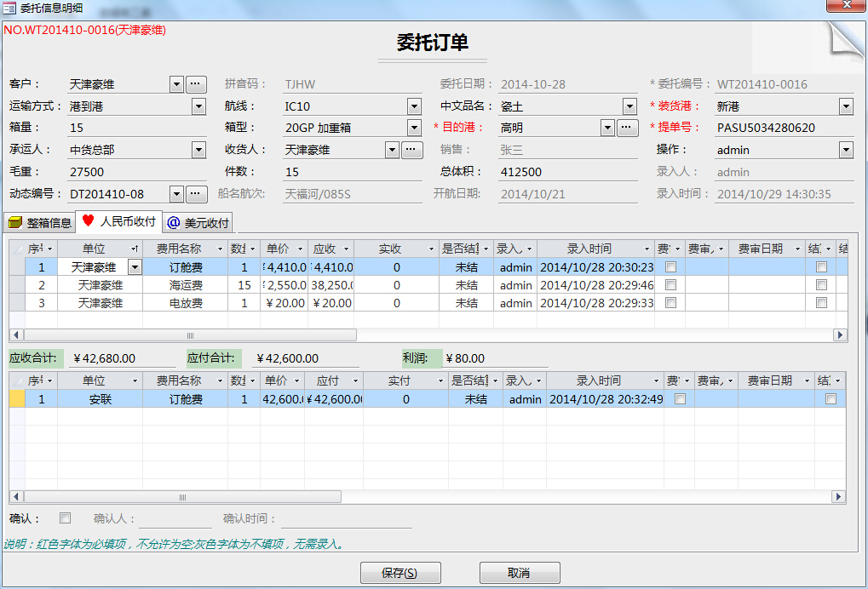Image resolution: width=868 pixels, height=589 pixels.
Task: Click the row selector of receivable row 2
Action: point(17,285)
